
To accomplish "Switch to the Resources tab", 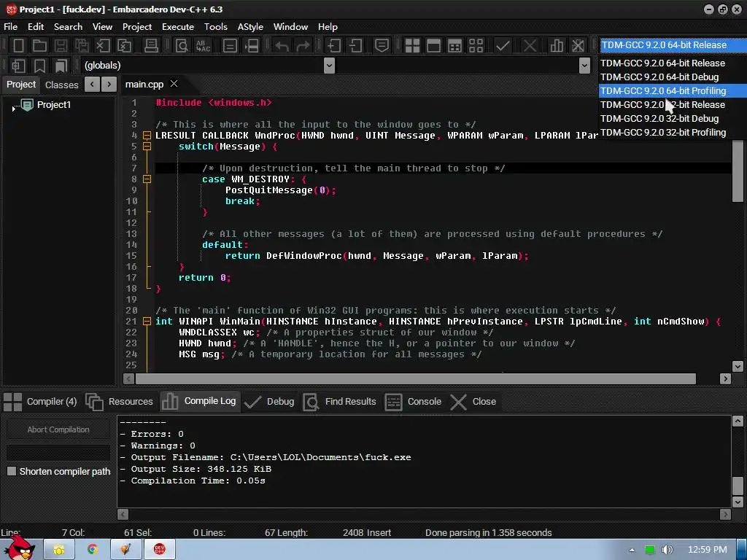I will click(120, 402).
